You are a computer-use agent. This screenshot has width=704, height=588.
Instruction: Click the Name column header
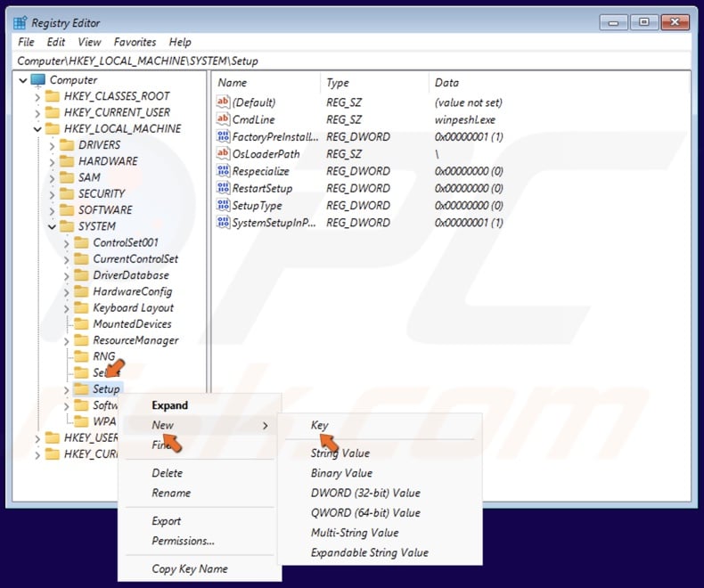pyautogui.click(x=267, y=83)
